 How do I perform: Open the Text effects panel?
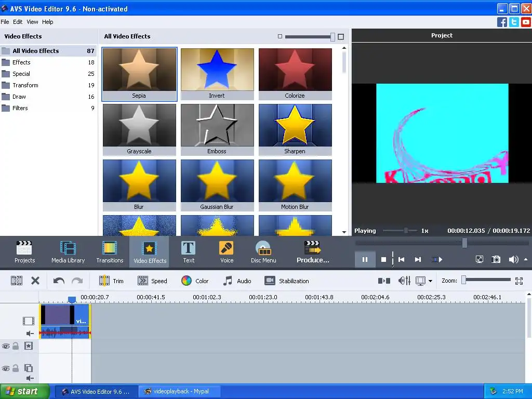tap(189, 252)
